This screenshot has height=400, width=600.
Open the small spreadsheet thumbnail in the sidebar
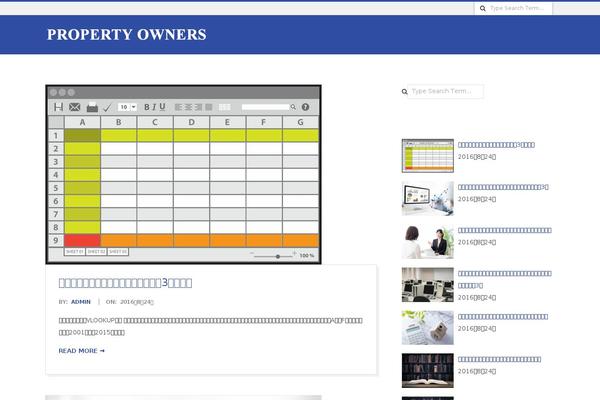tap(428, 156)
